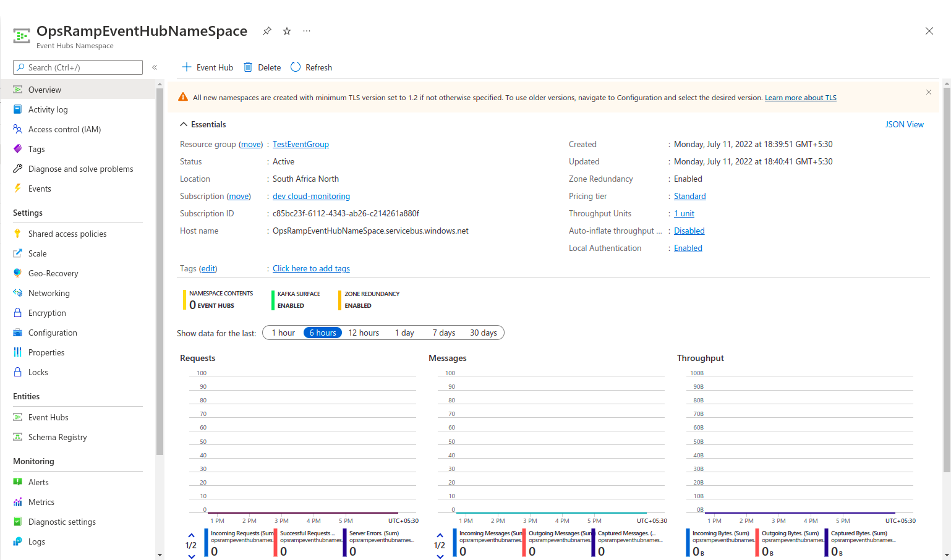951x560 pixels.
Task: Open Diagnose and solve problems wrench icon
Action: [18, 169]
